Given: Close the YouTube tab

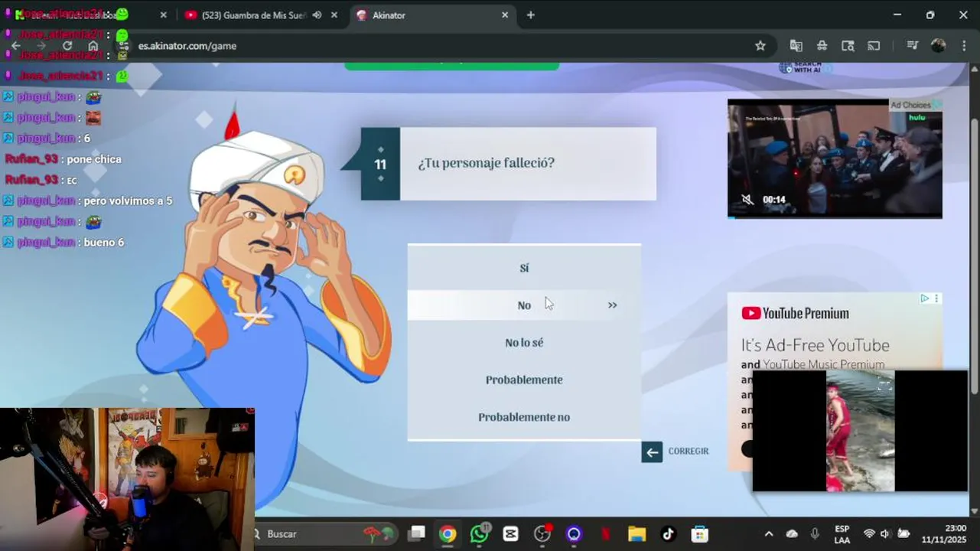Looking at the screenshot, I should pyautogui.click(x=334, y=15).
